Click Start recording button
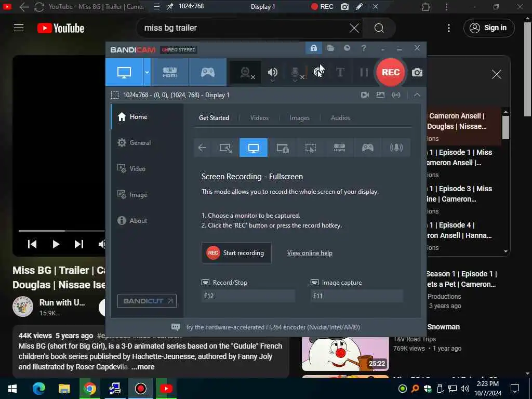The height and width of the screenshot is (399, 532). (236, 253)
